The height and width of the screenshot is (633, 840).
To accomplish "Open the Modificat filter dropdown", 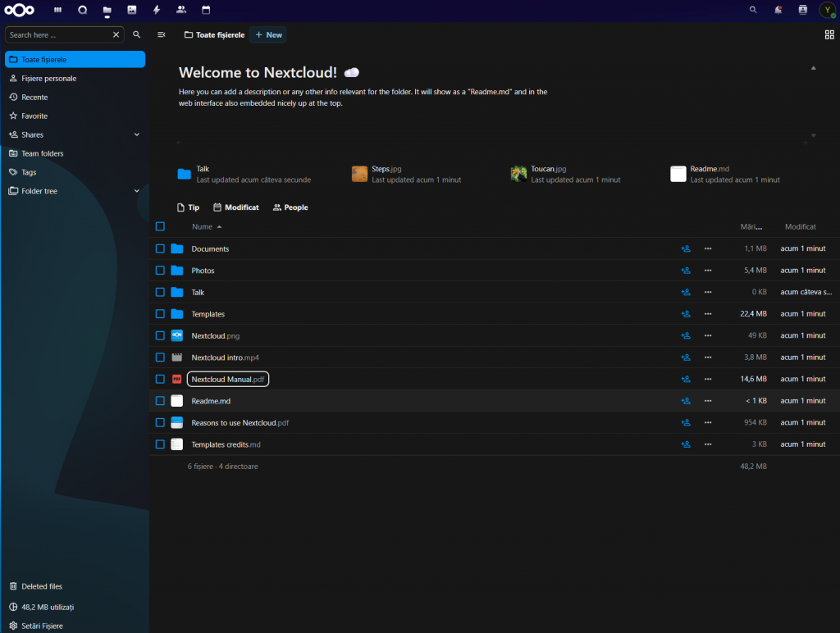I will 236,207.
